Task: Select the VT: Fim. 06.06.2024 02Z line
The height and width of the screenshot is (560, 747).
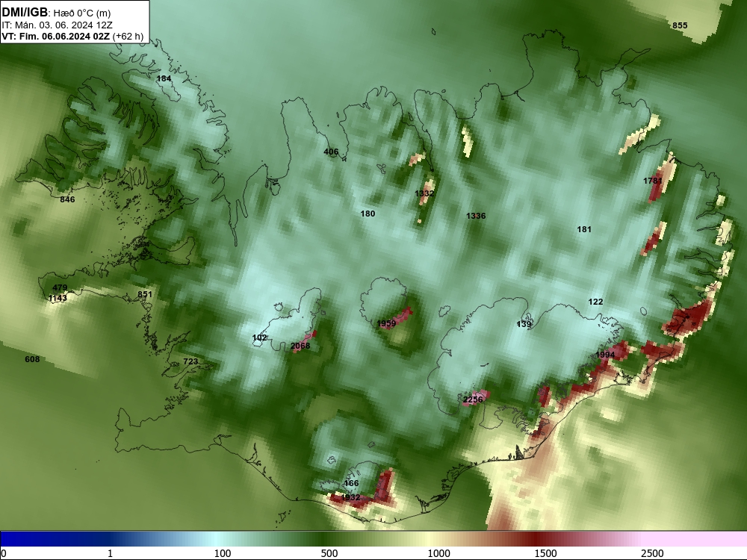Action: click(72, 37)
